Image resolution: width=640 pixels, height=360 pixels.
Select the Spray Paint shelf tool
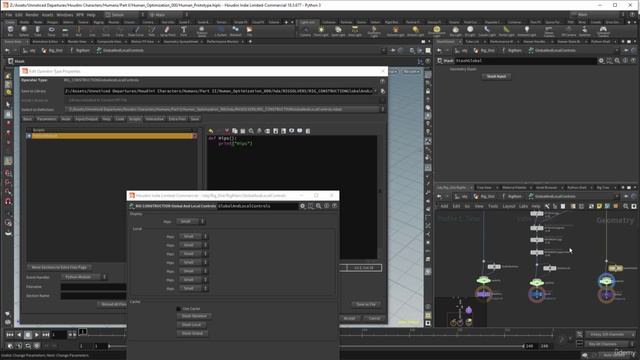click(167, 31)
